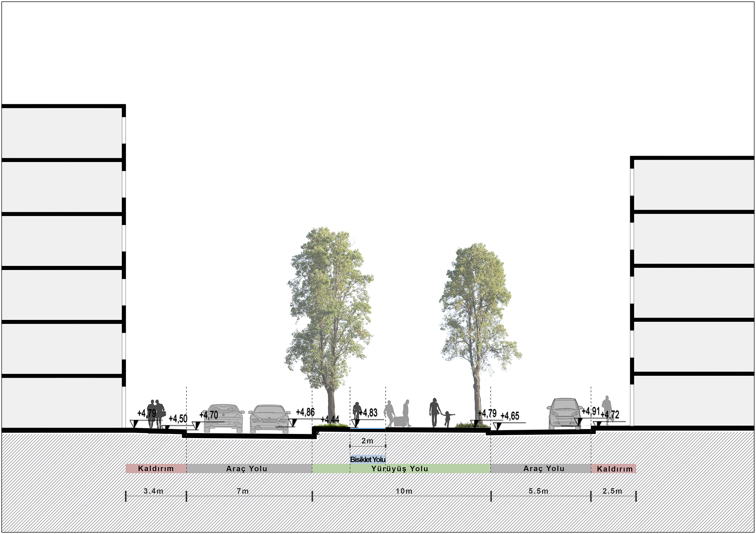Image resolution: width=756 pixels, height=534 pixels.
Task: Click the 7m dimension text
Action: pos(243,491)
